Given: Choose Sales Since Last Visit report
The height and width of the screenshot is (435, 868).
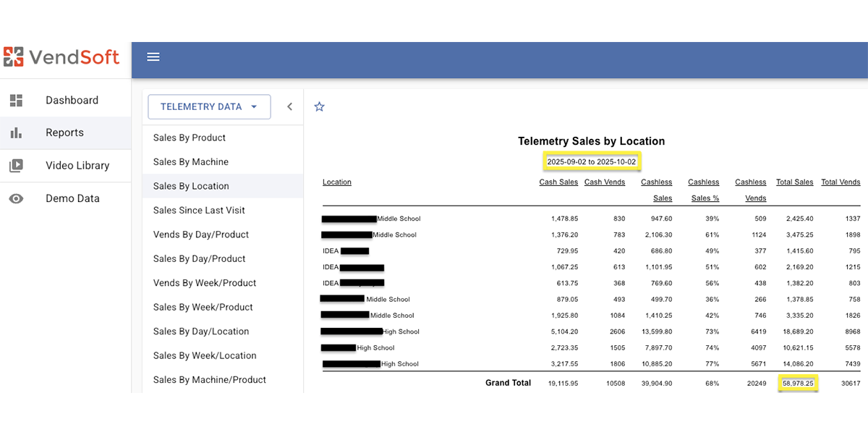Looking at the screenshot, I should [199, 211].
